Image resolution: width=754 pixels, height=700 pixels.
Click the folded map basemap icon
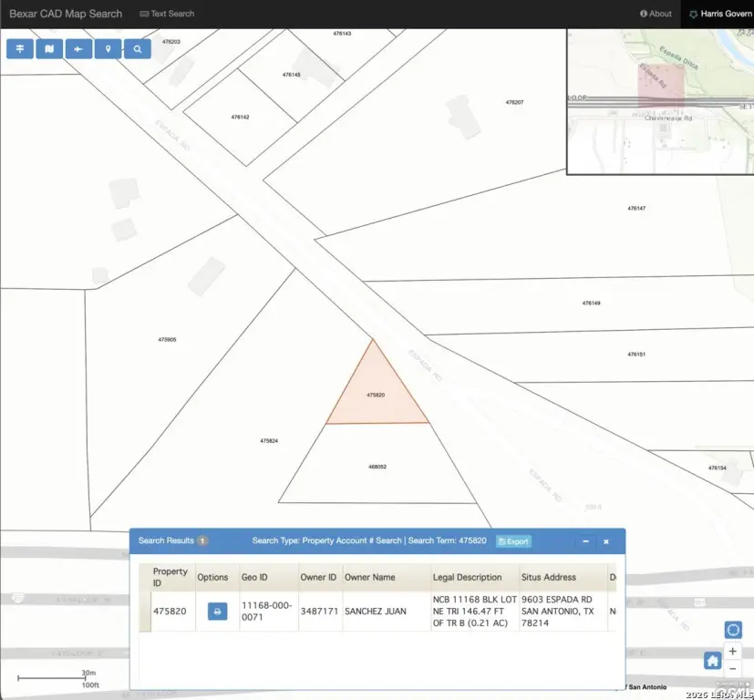(x=49, y=49)
